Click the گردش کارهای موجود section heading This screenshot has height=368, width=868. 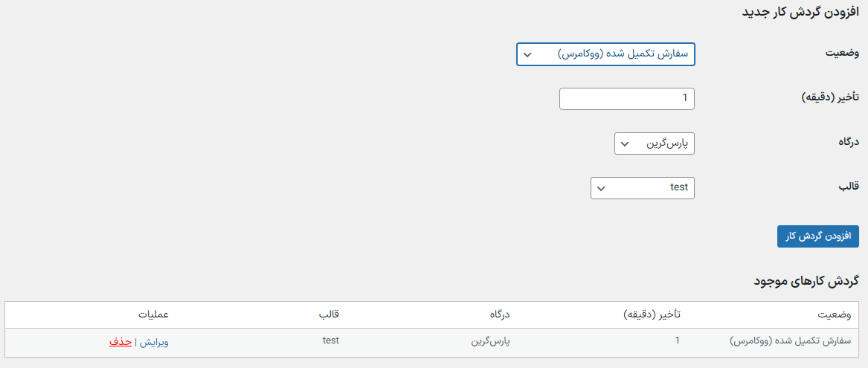[806, 280]
